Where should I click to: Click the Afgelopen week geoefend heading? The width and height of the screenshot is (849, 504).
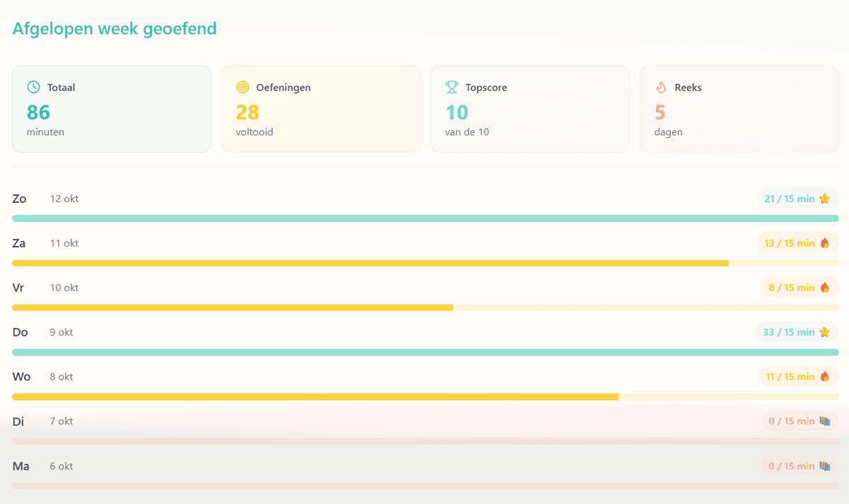click(115, 29)
